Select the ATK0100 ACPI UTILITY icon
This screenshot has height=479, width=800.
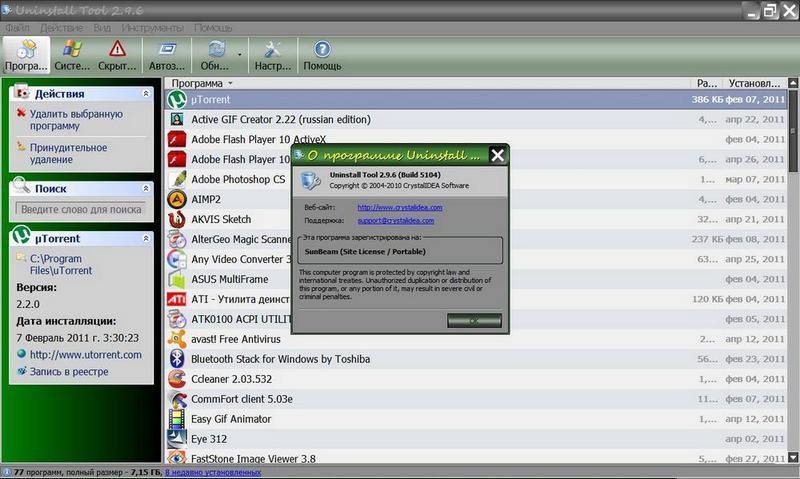click(177, 319)
